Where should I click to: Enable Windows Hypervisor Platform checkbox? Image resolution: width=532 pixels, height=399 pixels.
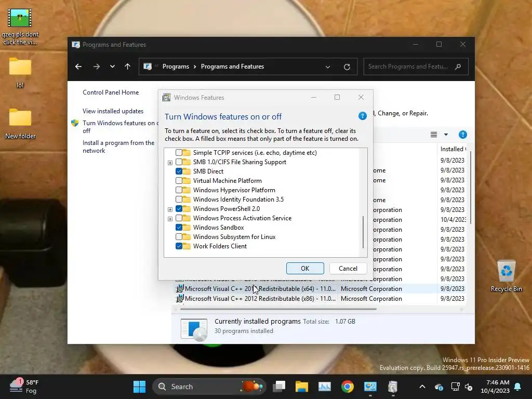click(179, 190)
